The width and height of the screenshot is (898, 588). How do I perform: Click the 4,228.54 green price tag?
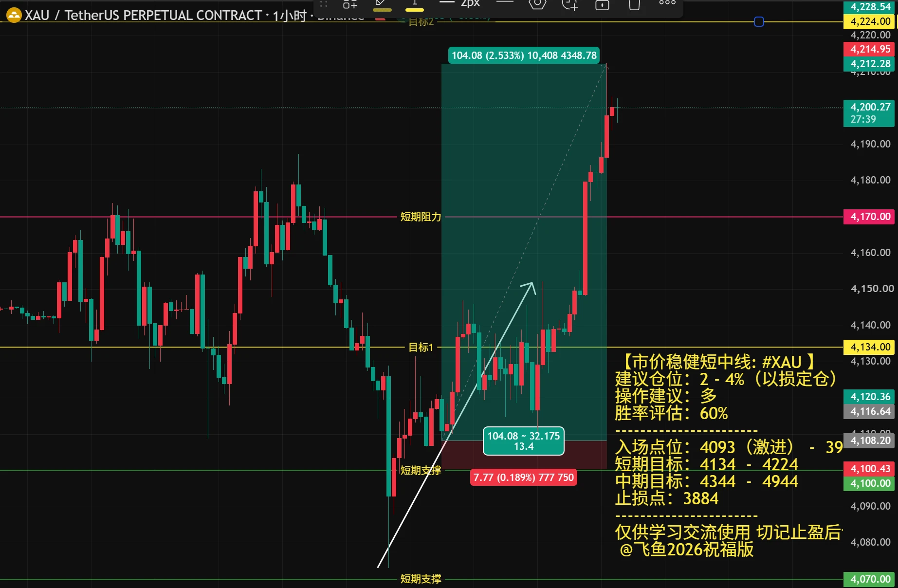pos(869,7)
